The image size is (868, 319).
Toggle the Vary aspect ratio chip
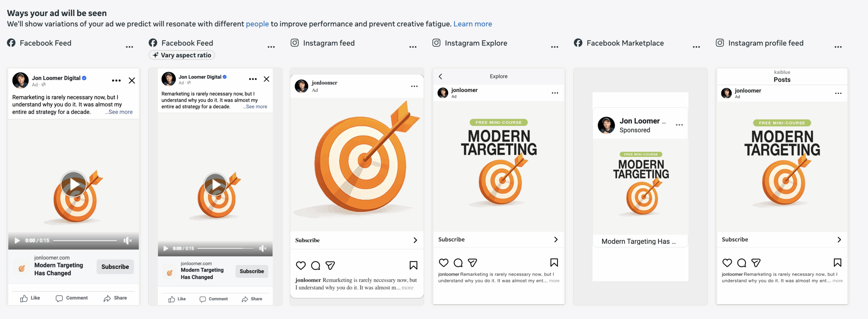tap(182, 55)
